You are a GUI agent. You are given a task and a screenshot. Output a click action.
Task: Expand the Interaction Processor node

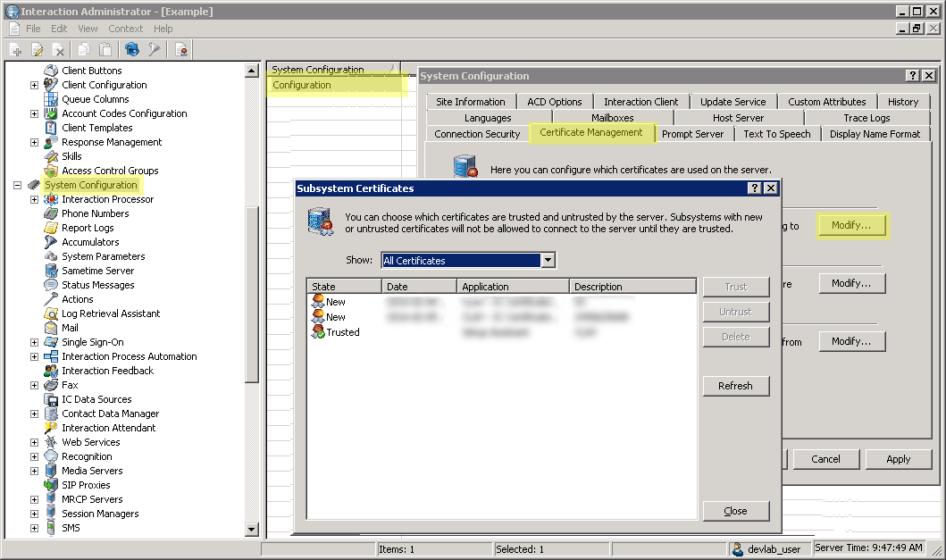pos(34,199)
